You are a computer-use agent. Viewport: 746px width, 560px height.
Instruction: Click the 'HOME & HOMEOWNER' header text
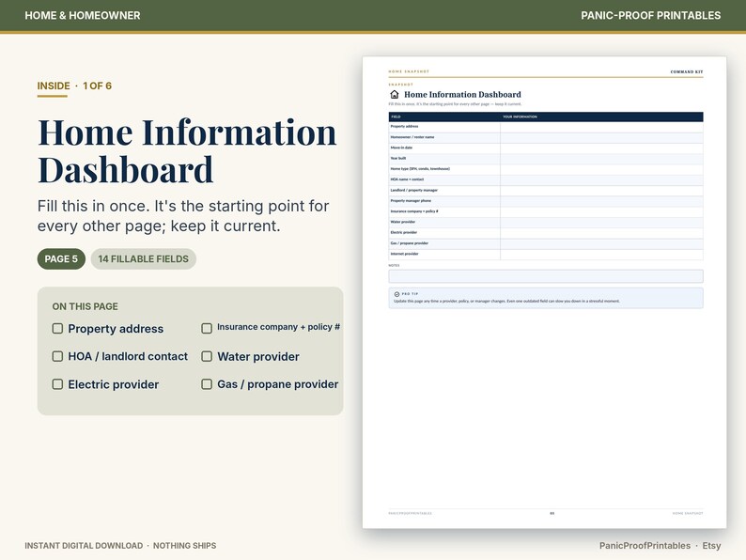83,15
